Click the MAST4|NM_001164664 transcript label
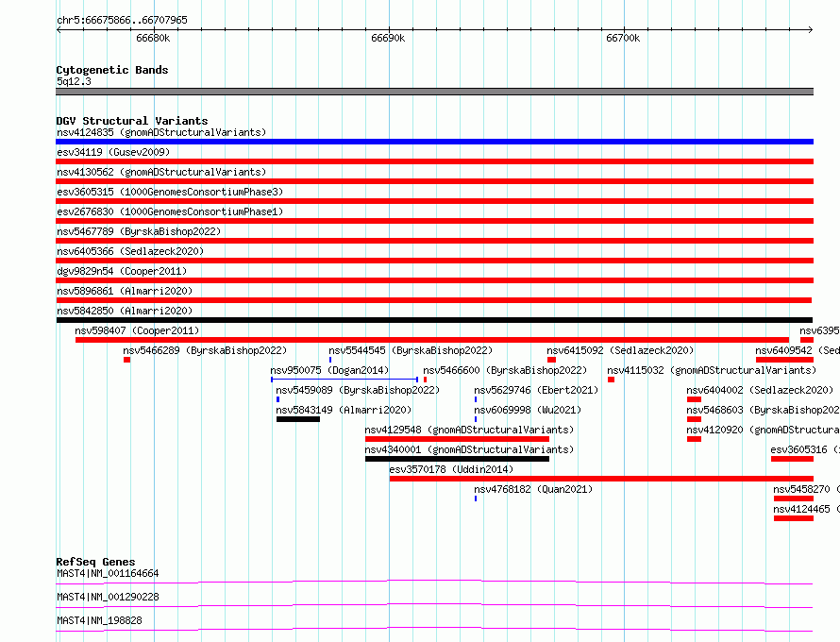Image resolution: width=840 pixels, height=642 pixels. pos(108,573)
